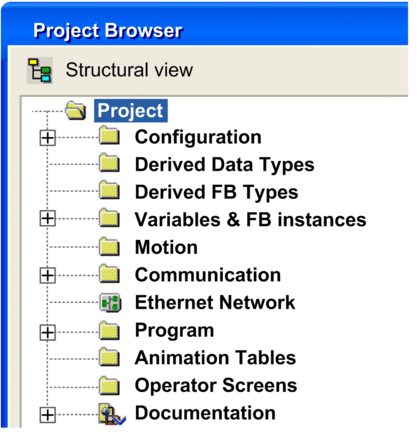Click the Structural view tree icon
The height and width of the screenshot is (436, 417).
point(40,70)
